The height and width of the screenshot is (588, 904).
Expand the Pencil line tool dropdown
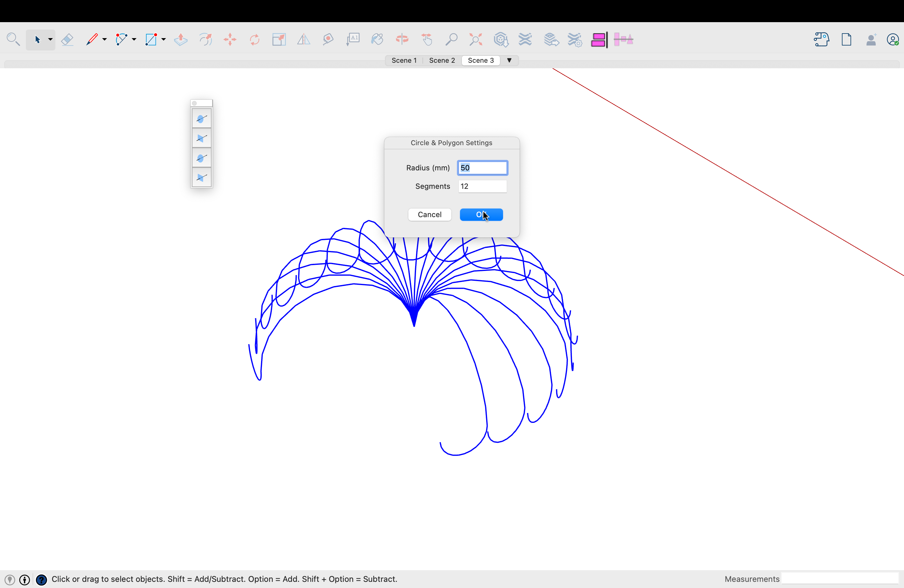point(105,39)
